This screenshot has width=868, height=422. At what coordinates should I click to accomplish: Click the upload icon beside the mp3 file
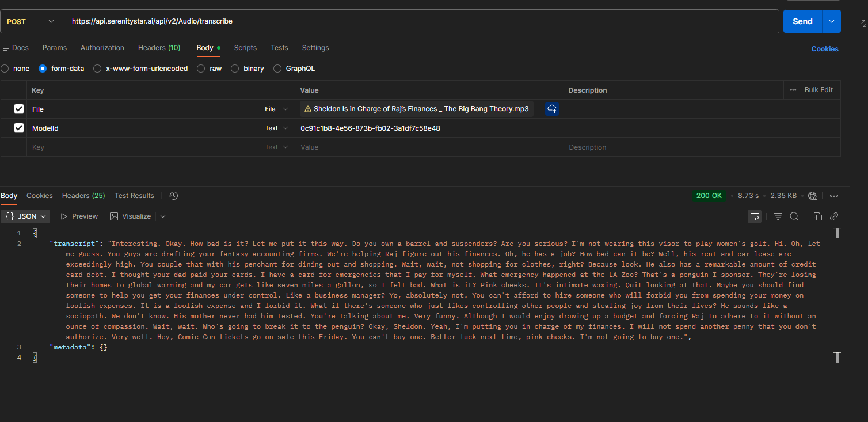(552, 109)
